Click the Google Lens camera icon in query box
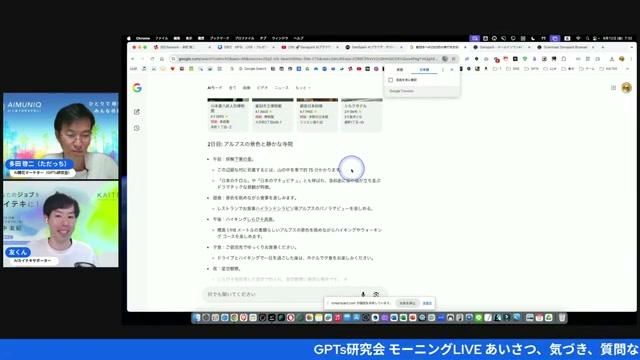 376,294
